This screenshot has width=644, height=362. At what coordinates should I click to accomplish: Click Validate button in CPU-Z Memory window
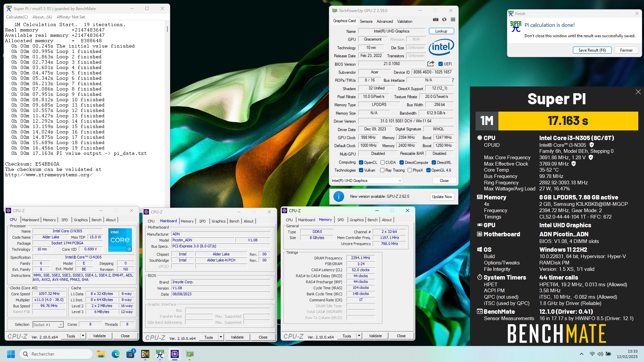point(375,336)
